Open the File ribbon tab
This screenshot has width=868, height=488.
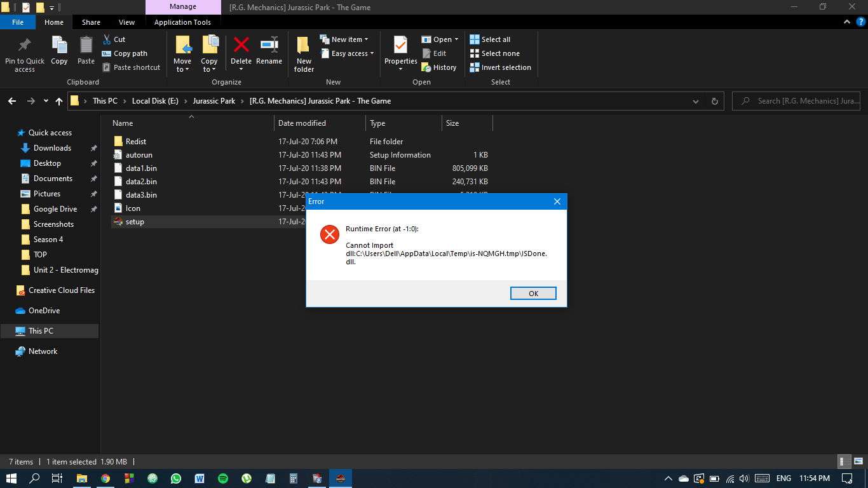(x=18, y=22)
